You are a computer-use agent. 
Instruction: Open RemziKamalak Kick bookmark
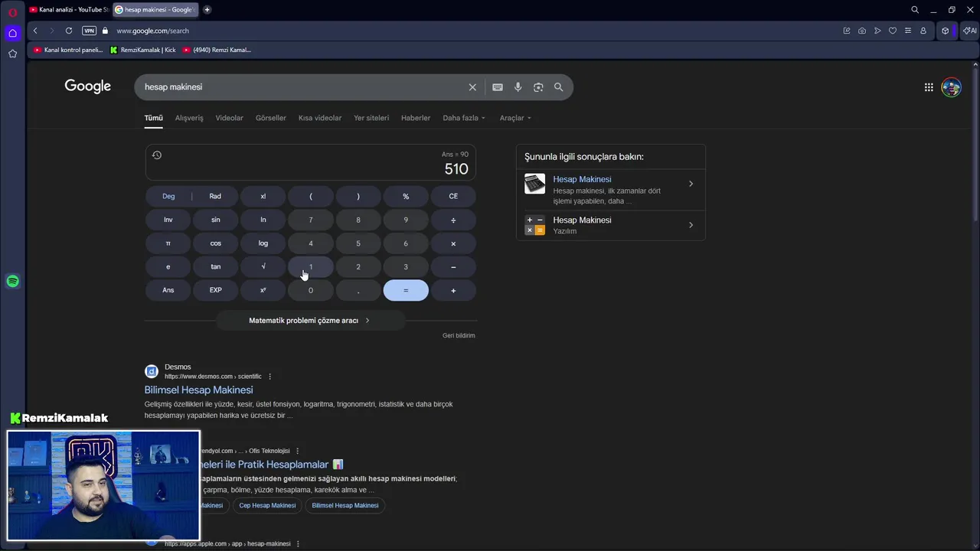coord(143,50)
